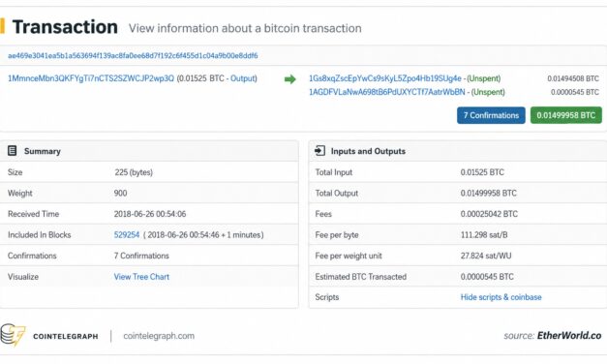
Task: Select Estimated BTC Transacted value 0.0000545 BTC
Action: [487, 277]
